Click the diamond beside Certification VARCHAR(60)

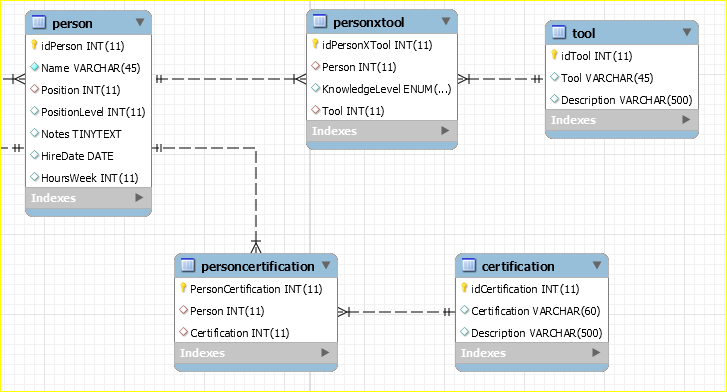tap(465, 310)
